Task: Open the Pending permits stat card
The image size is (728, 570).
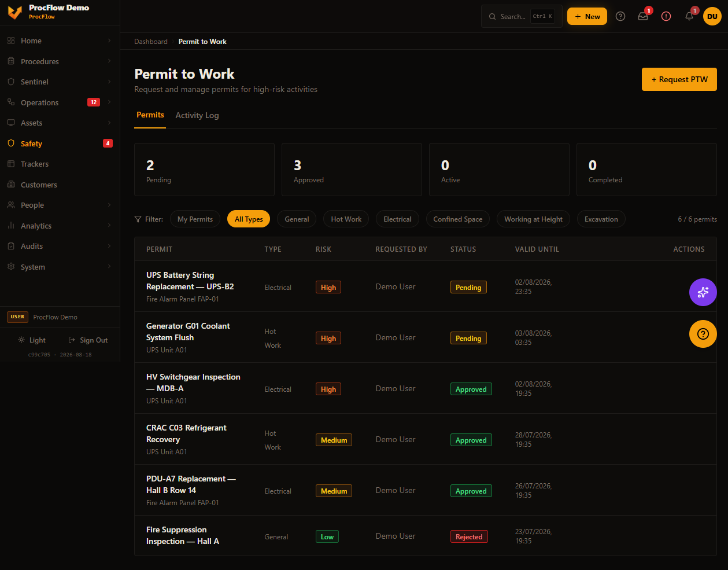Action: click(204, 170)
